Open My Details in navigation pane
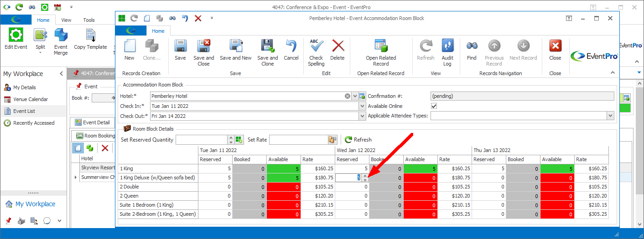The height and width of the screenshot is (239, 644). tap(25, 87)
